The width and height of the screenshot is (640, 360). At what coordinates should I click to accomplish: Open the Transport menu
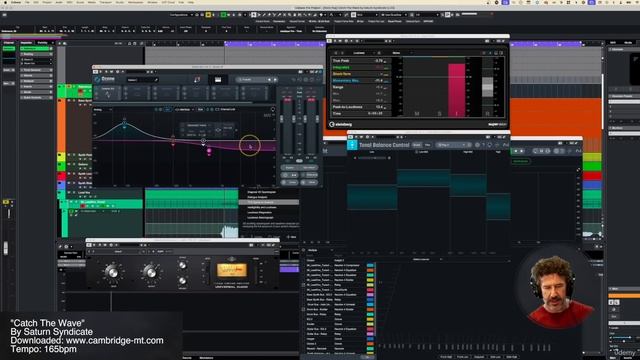[105, 2]
